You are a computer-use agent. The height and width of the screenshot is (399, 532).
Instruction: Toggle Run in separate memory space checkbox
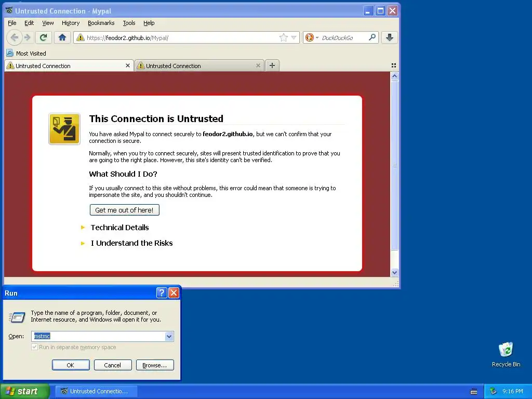[34, 347]
